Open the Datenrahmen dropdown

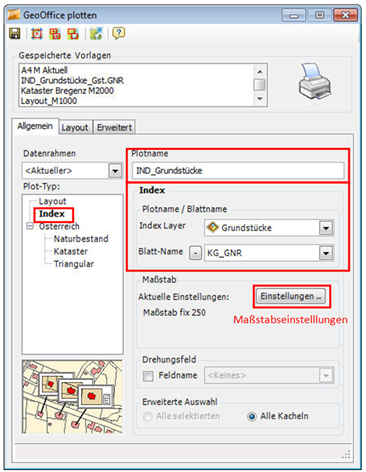(x=115, y=171)
